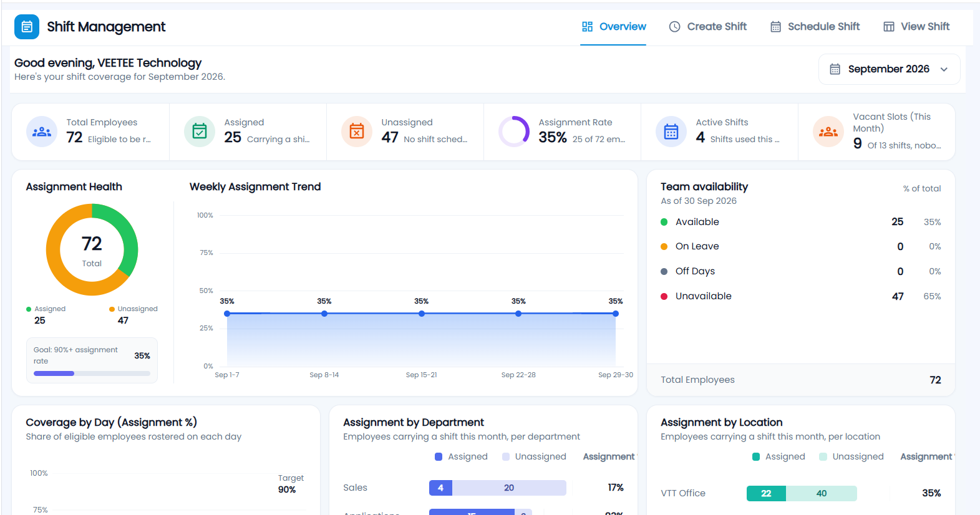Click the View Shift table icon

[x=889, y=27]
